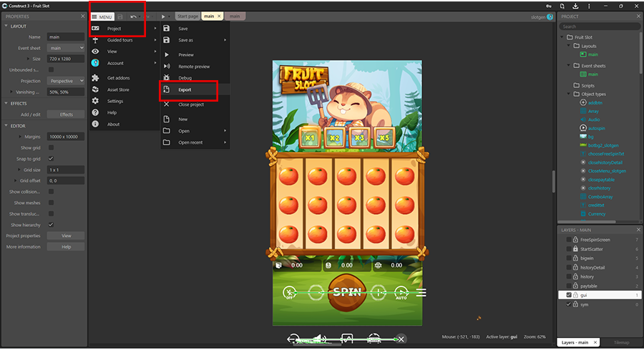Open the Event sheet dropdown
644x350 pixels.
[x=66, y=48]
